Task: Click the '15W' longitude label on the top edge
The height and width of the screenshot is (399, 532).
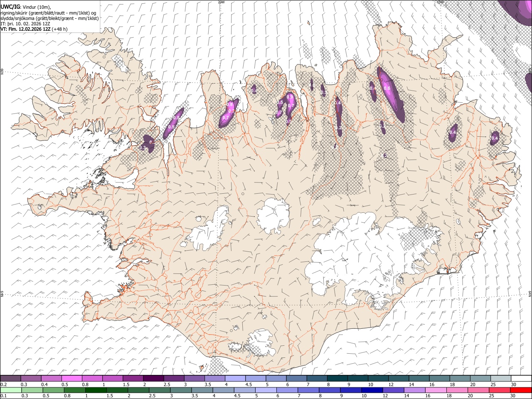Action: click(x=441, y=2)
